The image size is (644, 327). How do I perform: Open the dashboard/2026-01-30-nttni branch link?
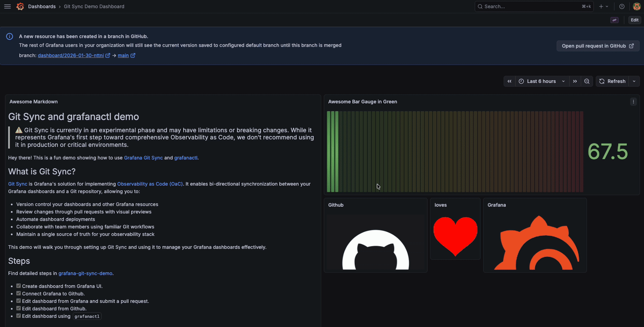71,56
